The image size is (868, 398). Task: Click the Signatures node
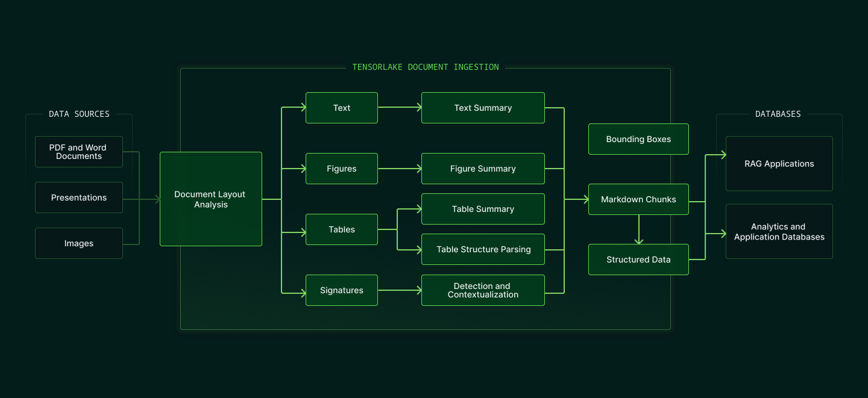pos(341,290)
